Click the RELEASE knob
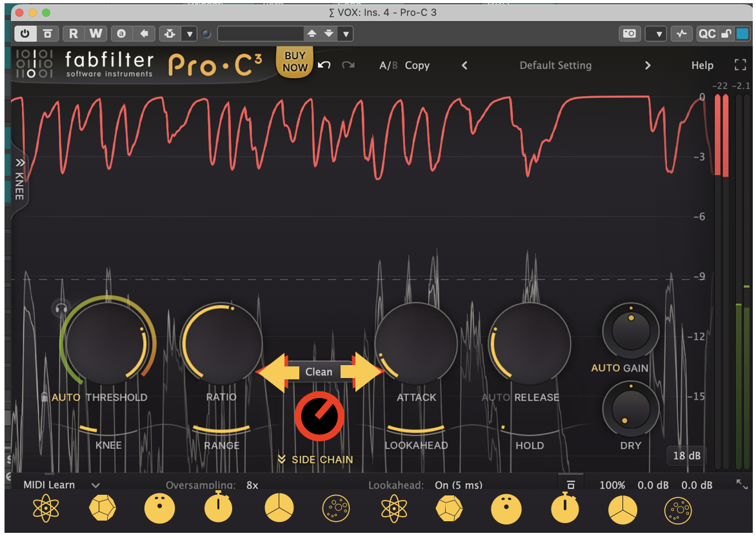This screenshot has width=756, height=538. click(530, 343)
